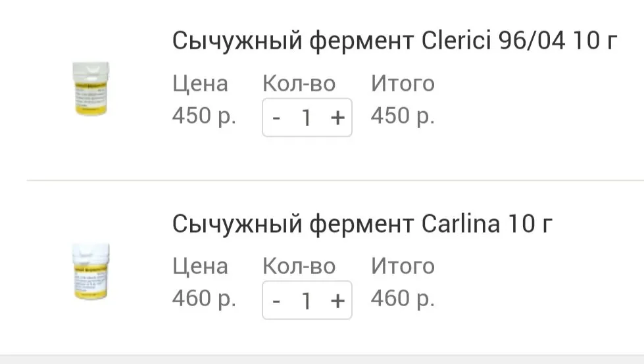
Task: Open the Сычужный фермент Carlina 10 г title
Action: [x=362, y=224]
